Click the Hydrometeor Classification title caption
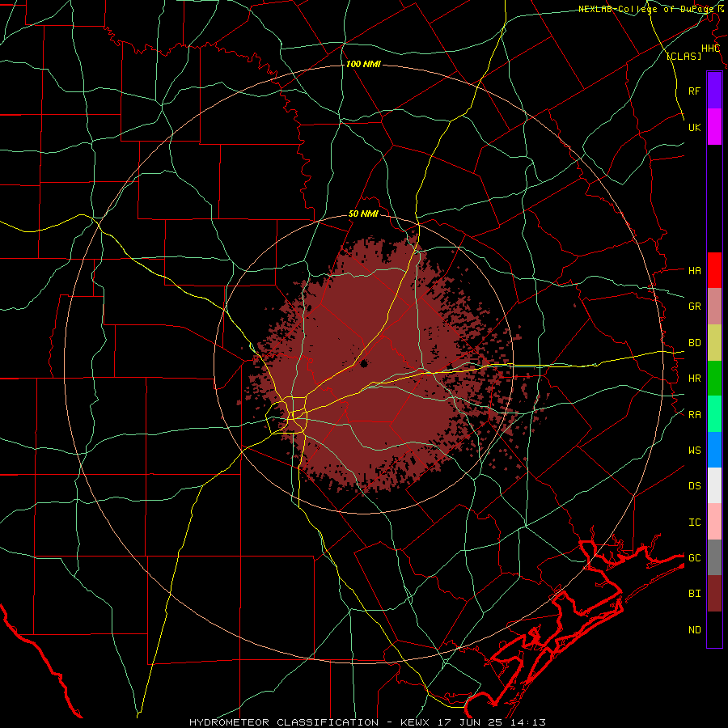This screenshot has width=728, height=728. [x=367, y=722]
